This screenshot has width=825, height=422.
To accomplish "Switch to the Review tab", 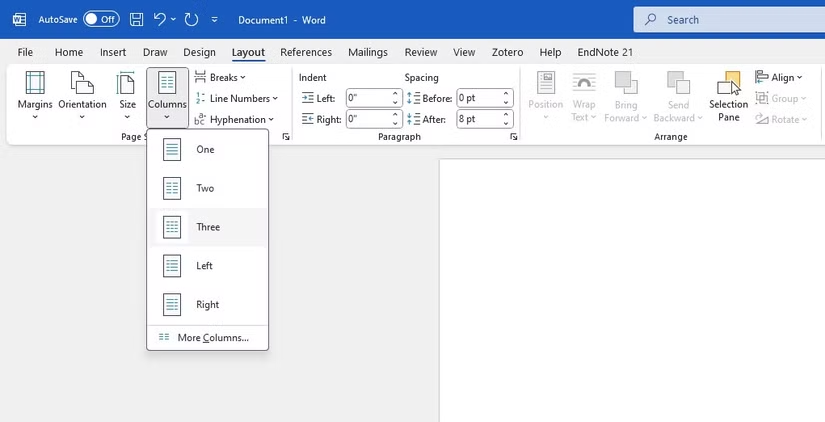I will pyautogui.click(x=420, y=52).
